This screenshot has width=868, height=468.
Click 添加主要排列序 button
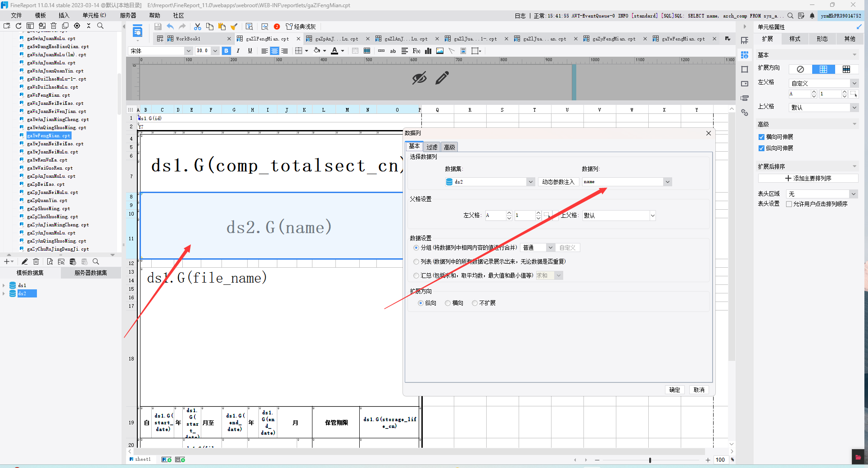point(808,178)
